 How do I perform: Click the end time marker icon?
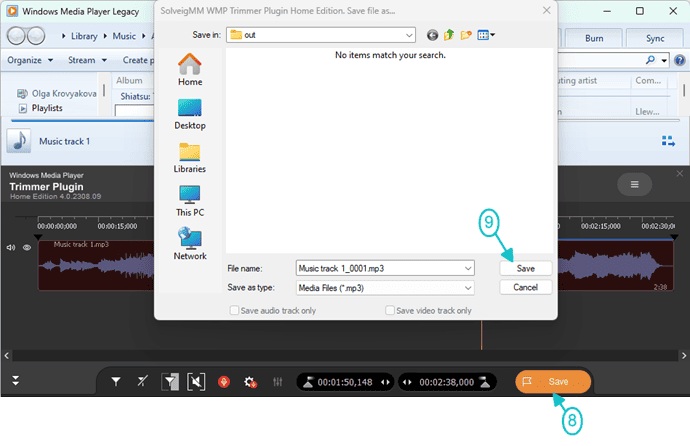(485, 382)
